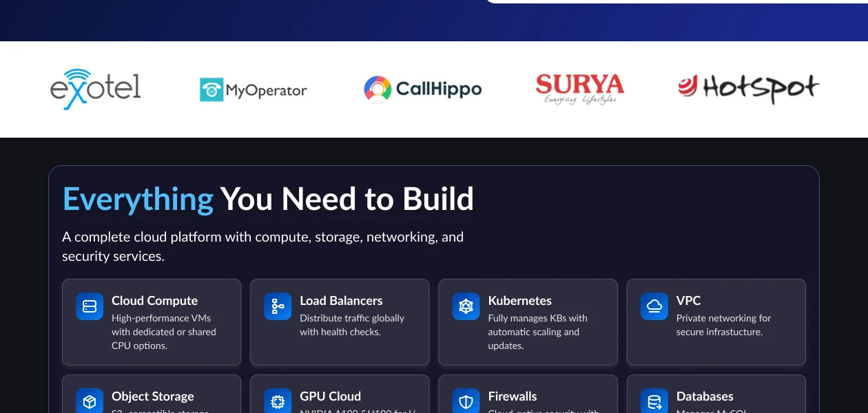Open the Firewalls card title
This screenshot has width=868, height=413.
click(513, 396)
